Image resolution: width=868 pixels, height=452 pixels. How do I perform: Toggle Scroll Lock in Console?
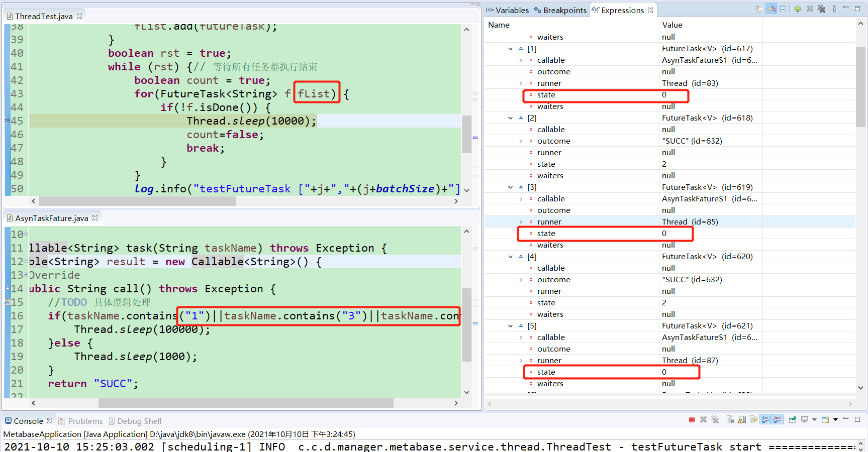742,420
